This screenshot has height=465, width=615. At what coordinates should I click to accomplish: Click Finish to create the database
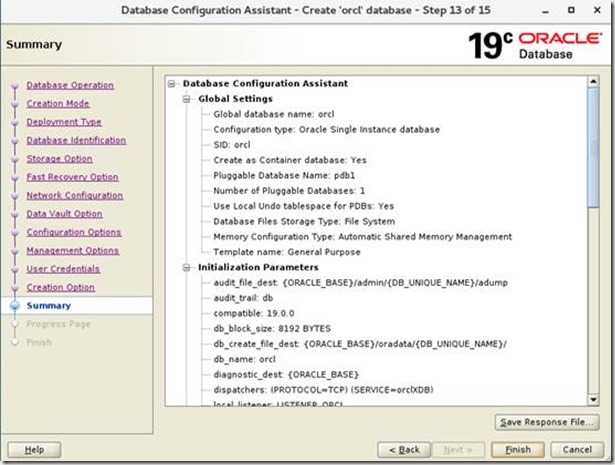tap(518, 450)
